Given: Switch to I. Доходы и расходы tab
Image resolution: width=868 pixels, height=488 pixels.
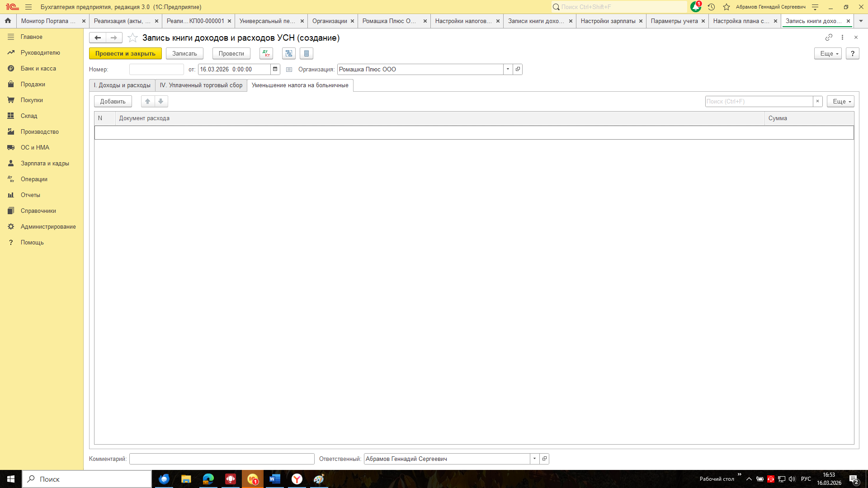Looking at the screenshot, I should (x=122, y=85).
